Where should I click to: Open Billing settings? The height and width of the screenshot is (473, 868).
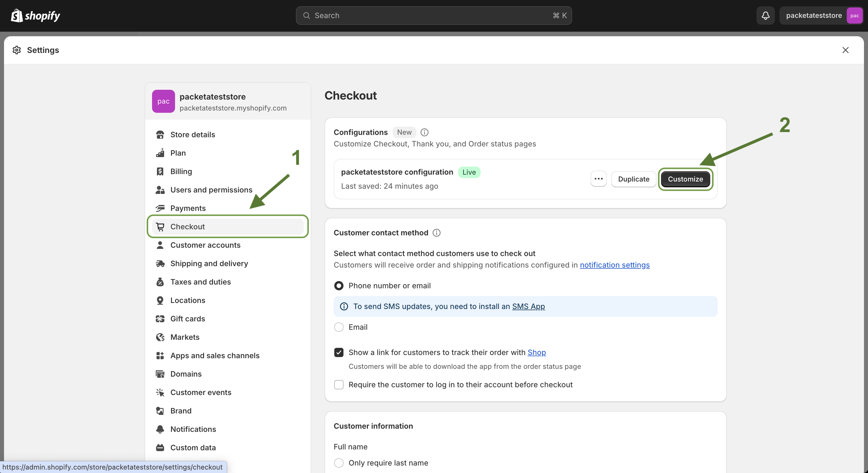point(228,171)
